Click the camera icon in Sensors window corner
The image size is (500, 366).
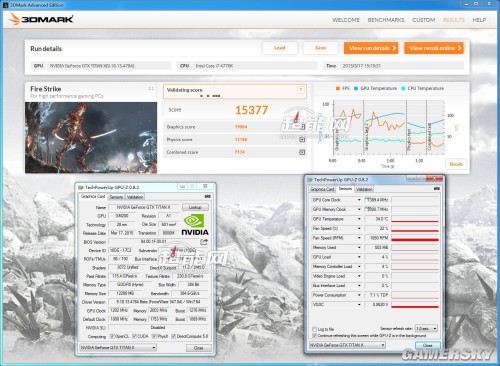436,189
